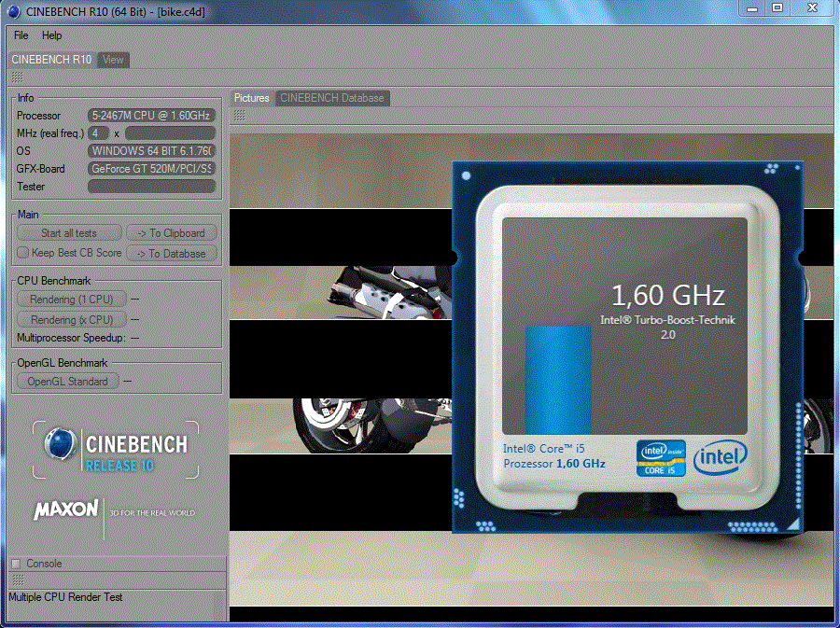840x628 pixels.
Task: Click the CINEBENCH app icon in title bar
Action: (14, 11)
